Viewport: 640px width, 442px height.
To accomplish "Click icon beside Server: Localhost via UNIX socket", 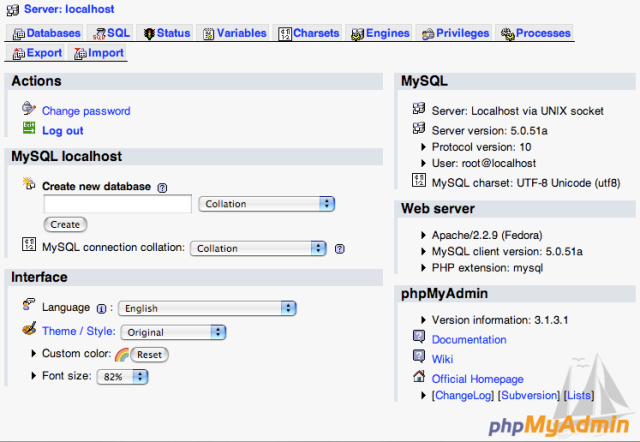I will coord(419,108).
